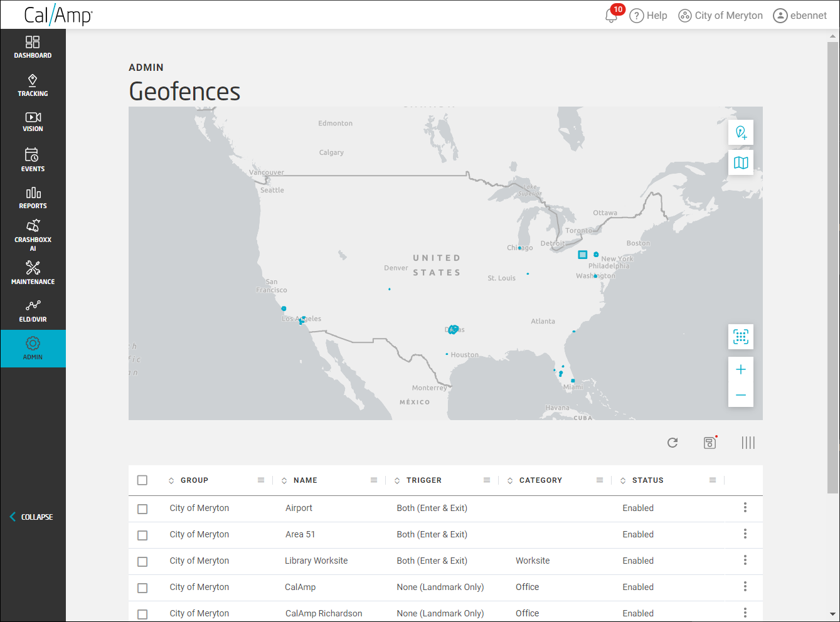Open the Name column filter menu
Viewport: 840px width, 622px height.
point(374,480)
